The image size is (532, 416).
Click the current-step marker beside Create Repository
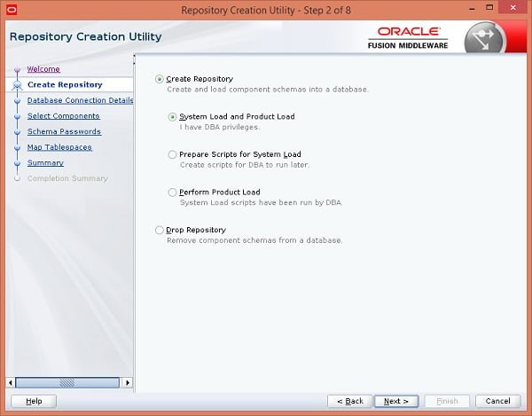(17, 85)
